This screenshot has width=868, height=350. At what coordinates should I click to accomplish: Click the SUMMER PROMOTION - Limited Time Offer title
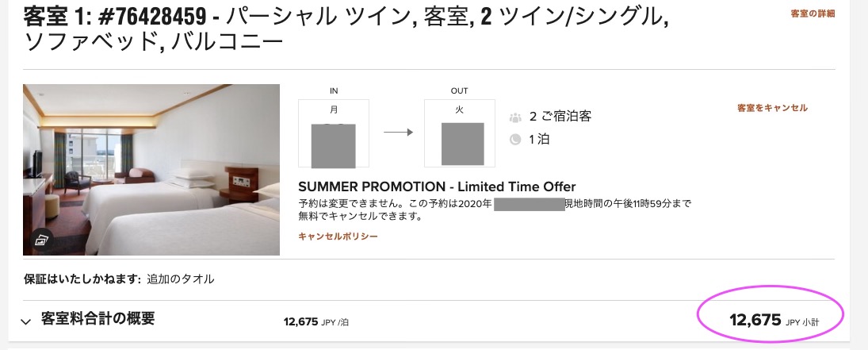(437, 187)
